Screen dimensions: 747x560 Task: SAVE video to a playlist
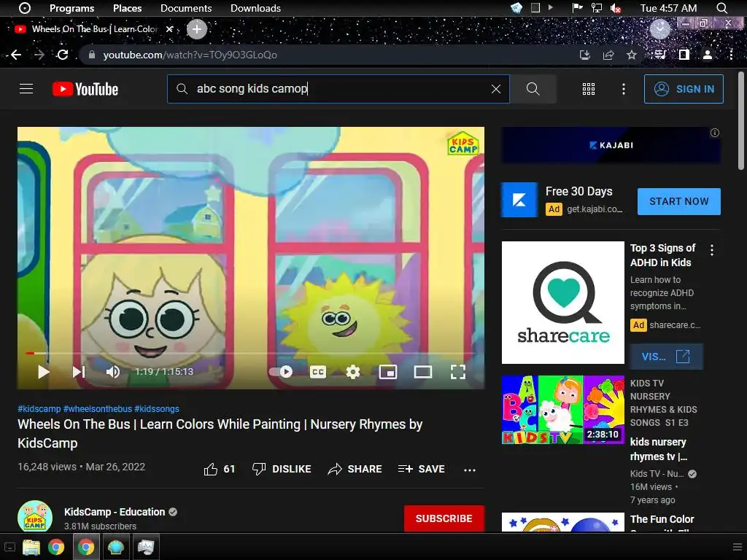tap(422, 469)
